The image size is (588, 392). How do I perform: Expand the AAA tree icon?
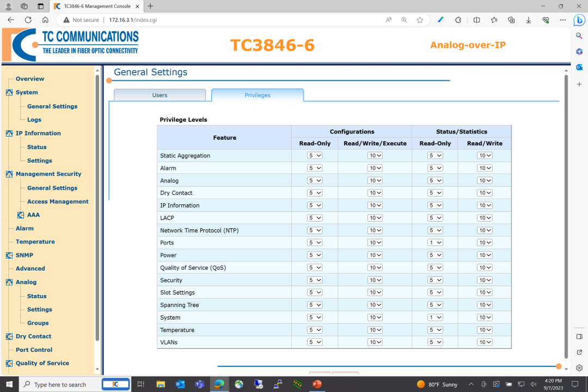(21, 215)
